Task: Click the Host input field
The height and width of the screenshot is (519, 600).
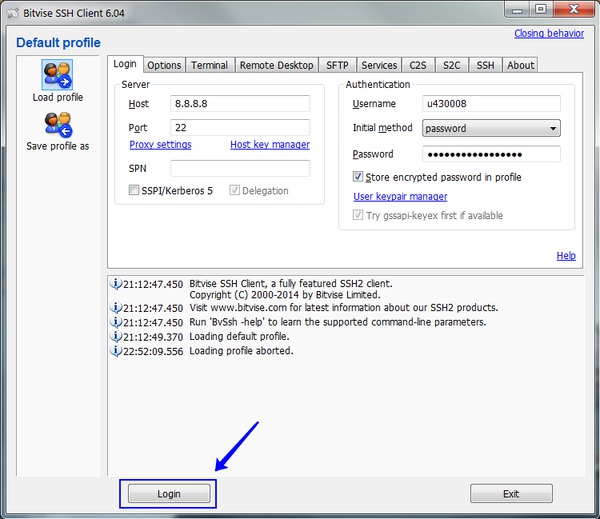Action: [240, 104]
